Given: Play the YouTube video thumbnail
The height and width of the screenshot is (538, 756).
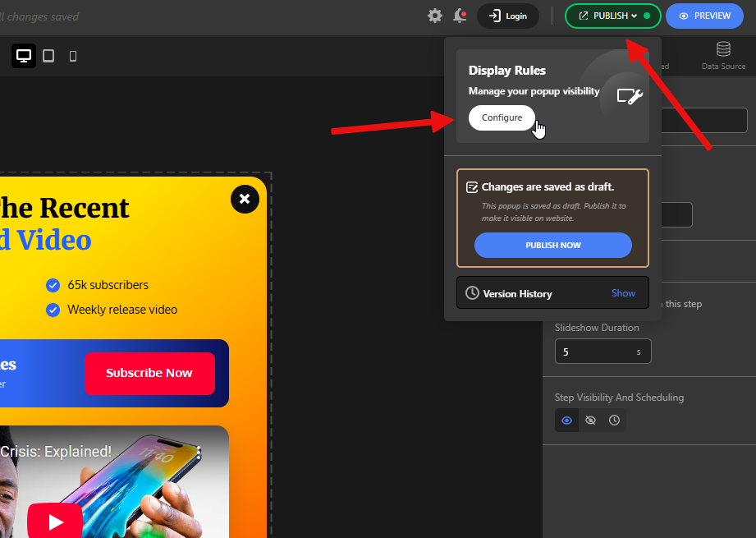Looking at the screenshot, I should tap(54, 521).
